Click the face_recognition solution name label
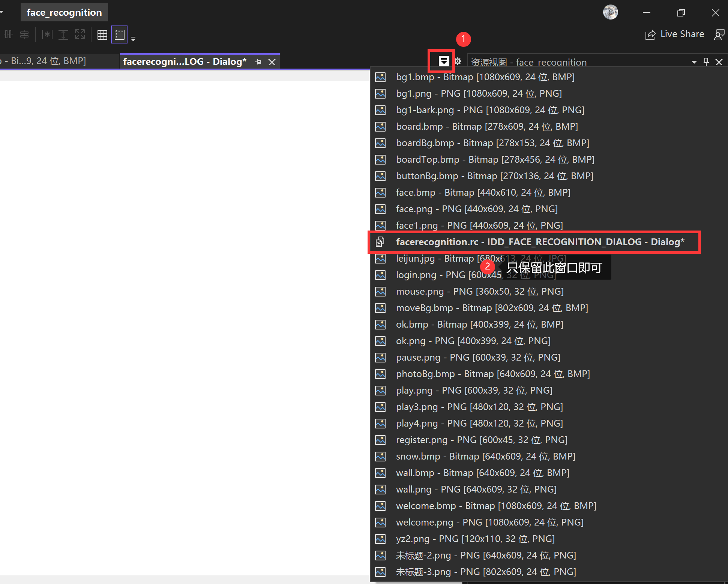The image size is (728, 584). coord(64,12)
